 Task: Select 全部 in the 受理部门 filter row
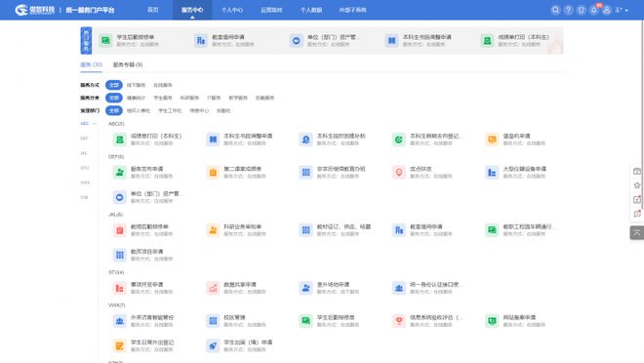pos(114,110)
